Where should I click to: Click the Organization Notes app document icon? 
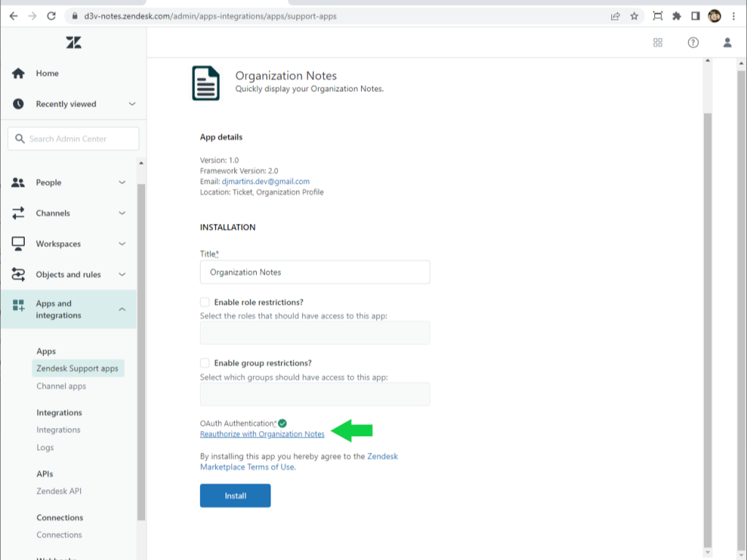[206, 83]
